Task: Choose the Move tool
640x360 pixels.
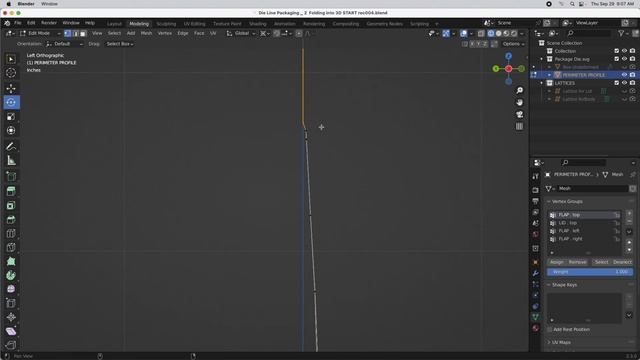Action: click(x=11, y=89)
